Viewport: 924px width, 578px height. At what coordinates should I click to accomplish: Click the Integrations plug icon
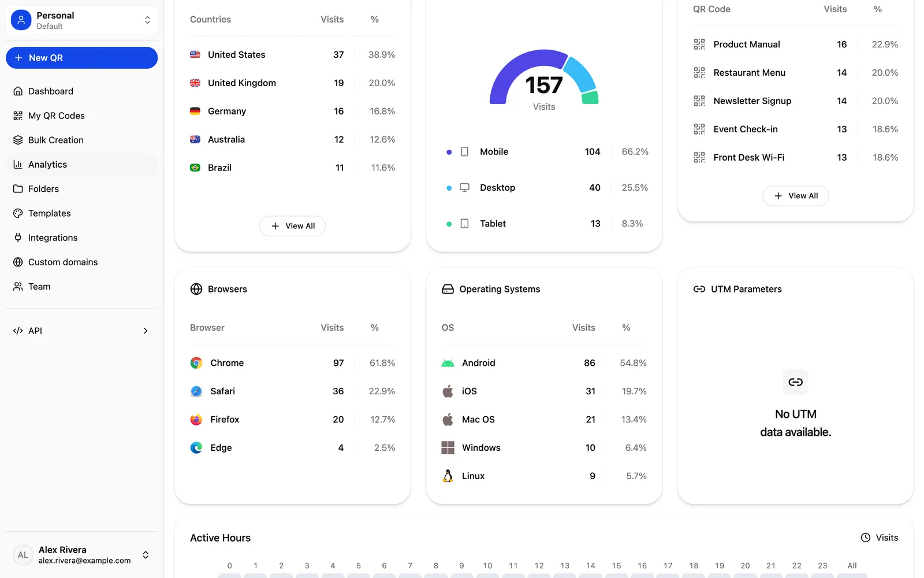click(18, 238)
